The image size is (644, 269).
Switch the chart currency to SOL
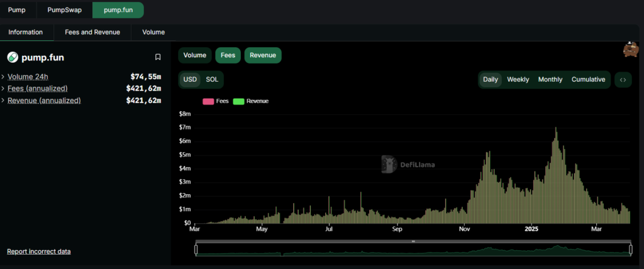coord(213,80)
